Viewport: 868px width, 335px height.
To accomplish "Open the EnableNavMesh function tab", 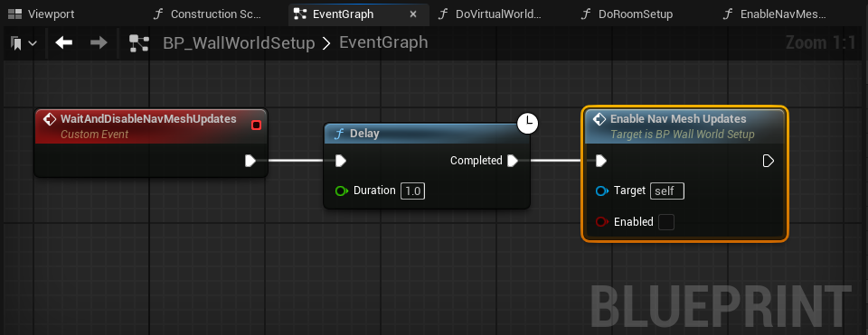I will point(783,14).
